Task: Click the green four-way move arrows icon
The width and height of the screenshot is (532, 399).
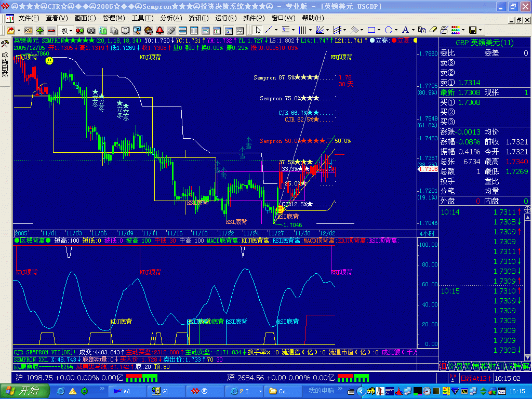Action: (x=39, y=31)
